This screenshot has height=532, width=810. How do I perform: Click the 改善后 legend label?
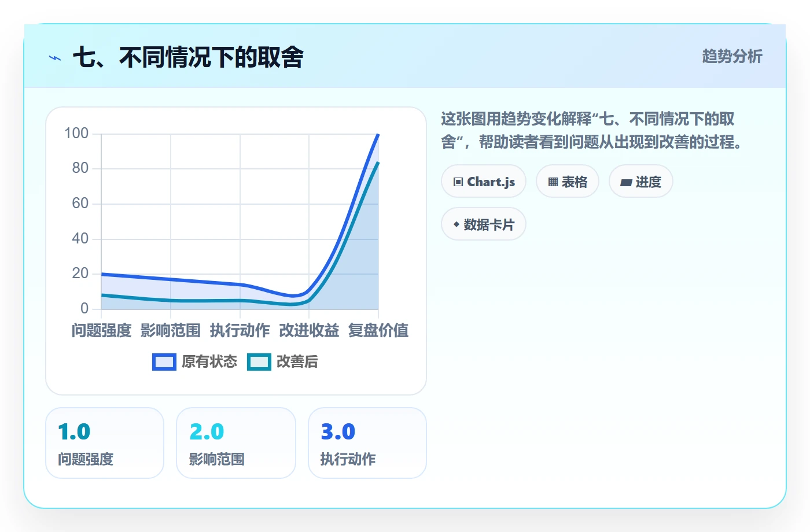(x=297, y=362)
